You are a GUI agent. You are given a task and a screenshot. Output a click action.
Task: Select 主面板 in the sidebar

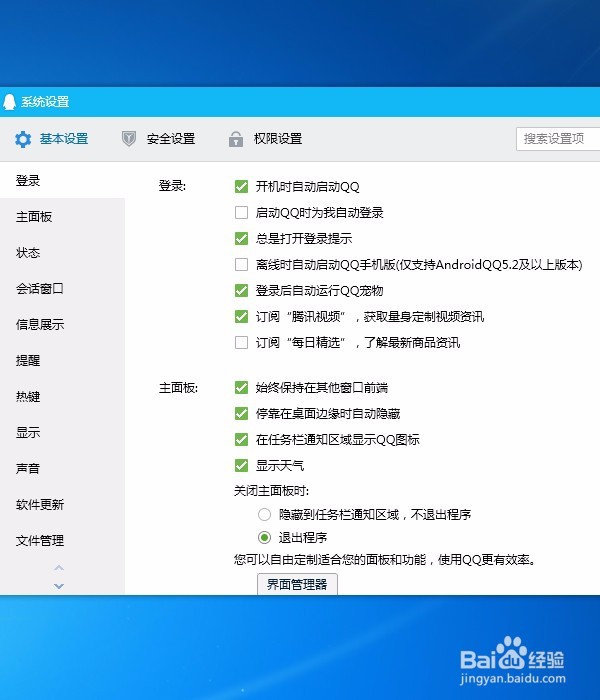coord(34,217)
